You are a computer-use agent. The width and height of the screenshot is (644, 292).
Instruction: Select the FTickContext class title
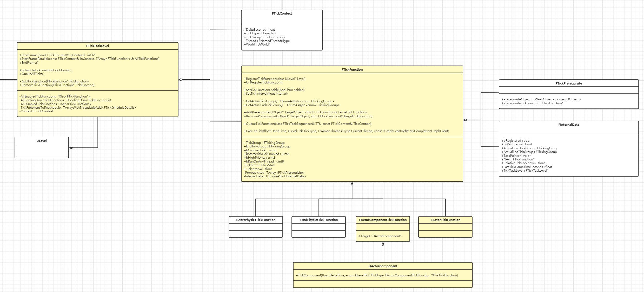[x=281, y=13]
